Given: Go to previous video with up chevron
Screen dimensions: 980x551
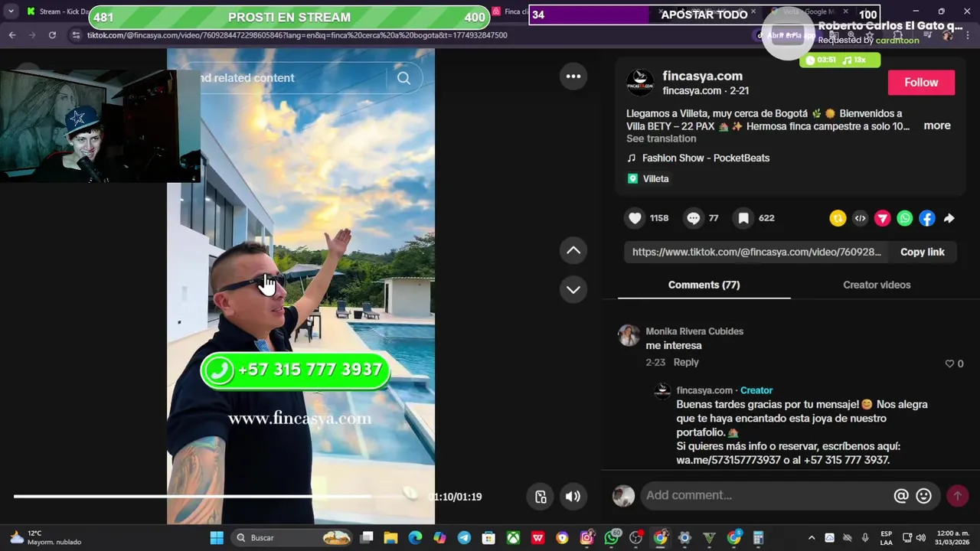Looking at the screenshot, I should click(x=573, y=251).
